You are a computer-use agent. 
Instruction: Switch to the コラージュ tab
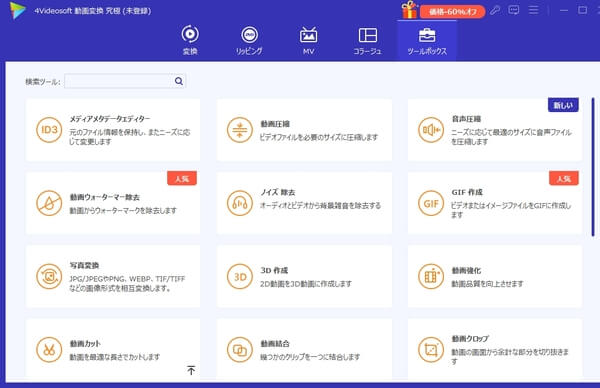[367, 40]
